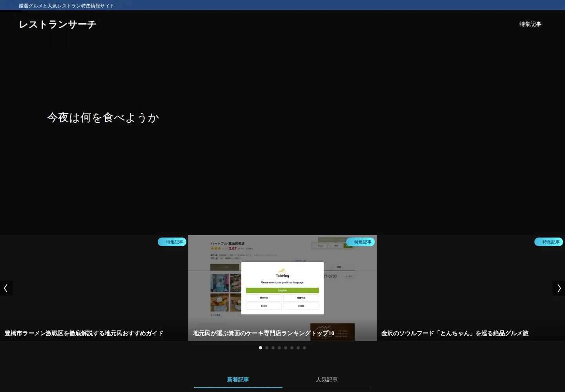Click the 特集記事 badge on the 豊橋市ラーメン card
The image size is (565, 392).
coord(172,242)
